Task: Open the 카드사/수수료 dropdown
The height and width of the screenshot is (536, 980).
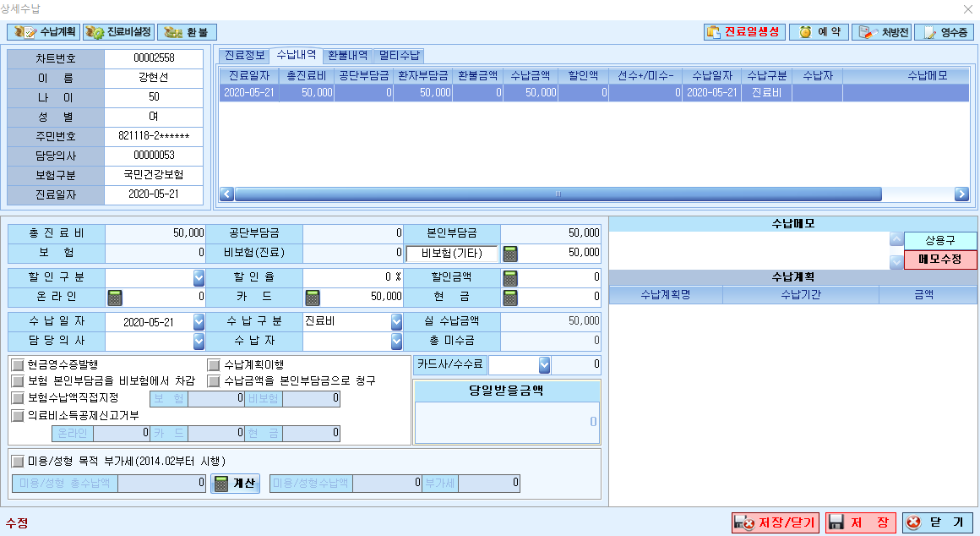Action: (544, 364)
